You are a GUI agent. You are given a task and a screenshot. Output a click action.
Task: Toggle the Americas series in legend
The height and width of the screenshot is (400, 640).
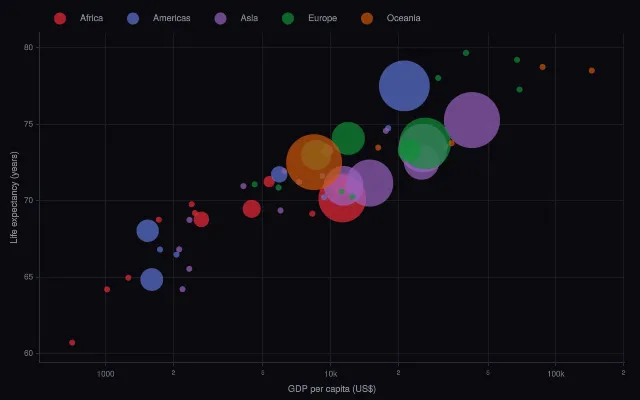(x=159, y=18)
